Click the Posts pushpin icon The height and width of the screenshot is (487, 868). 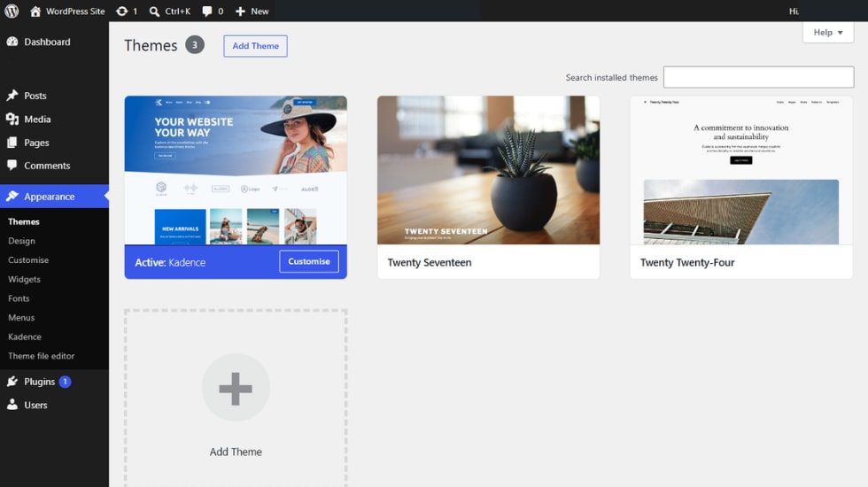(12, 96)
